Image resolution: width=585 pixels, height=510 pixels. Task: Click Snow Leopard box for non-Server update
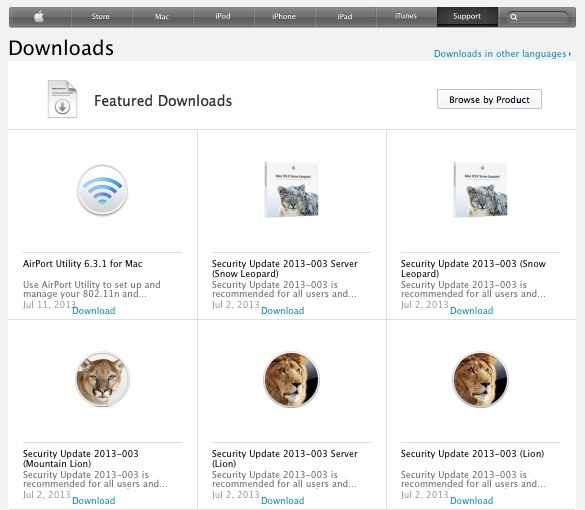(480, 190)
